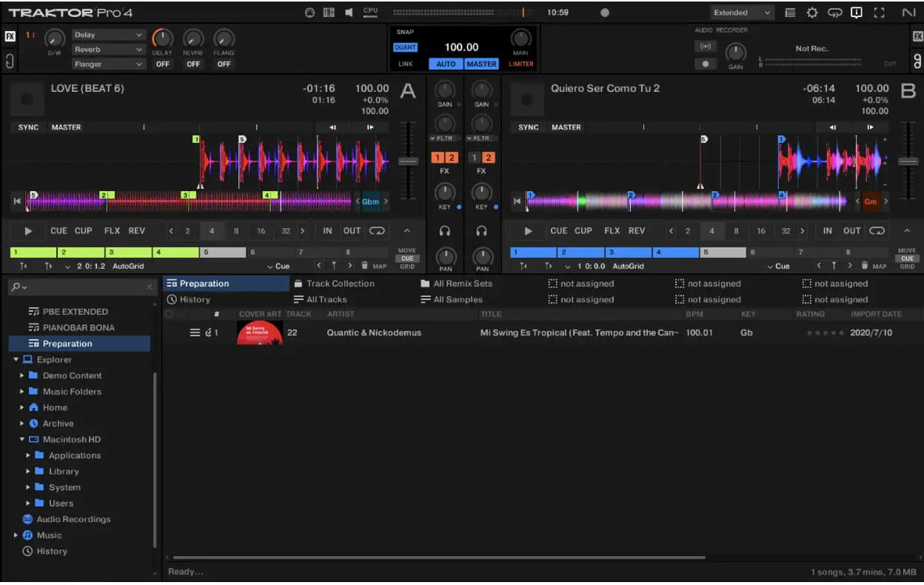Image resolution: width=924 pixels, height=585 pixels.
Task: Set loop IN point on Deck A
Action: (327, 231)
